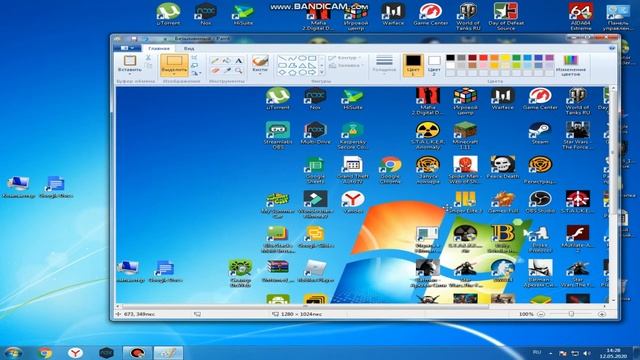This screenshot has height=360, width=640.
Task: Expand the Кисти brushes dropdown arrow
Action: (260, 74)
